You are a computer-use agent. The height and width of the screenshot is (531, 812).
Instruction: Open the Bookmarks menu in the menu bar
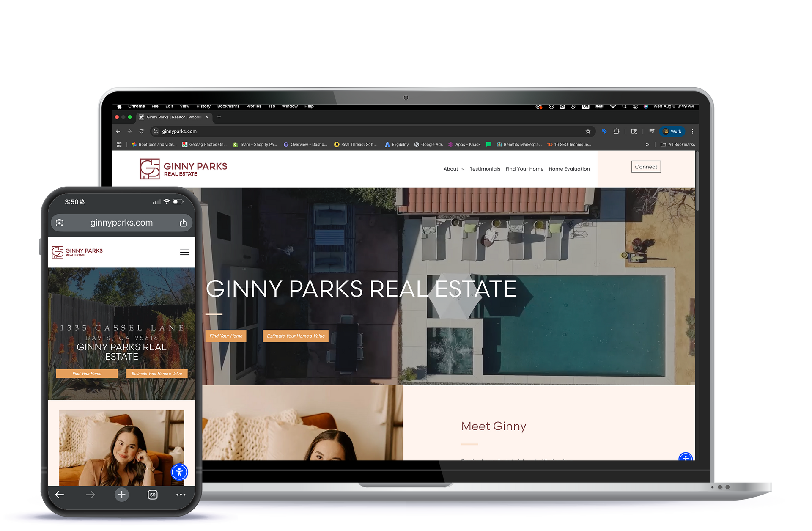click(228, 107)
